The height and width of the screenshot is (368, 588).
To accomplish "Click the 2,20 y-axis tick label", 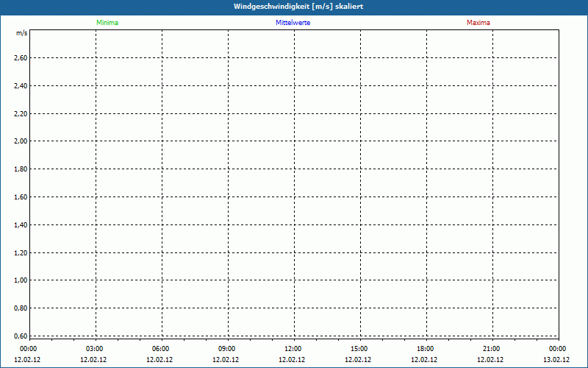I will [21, 113].
